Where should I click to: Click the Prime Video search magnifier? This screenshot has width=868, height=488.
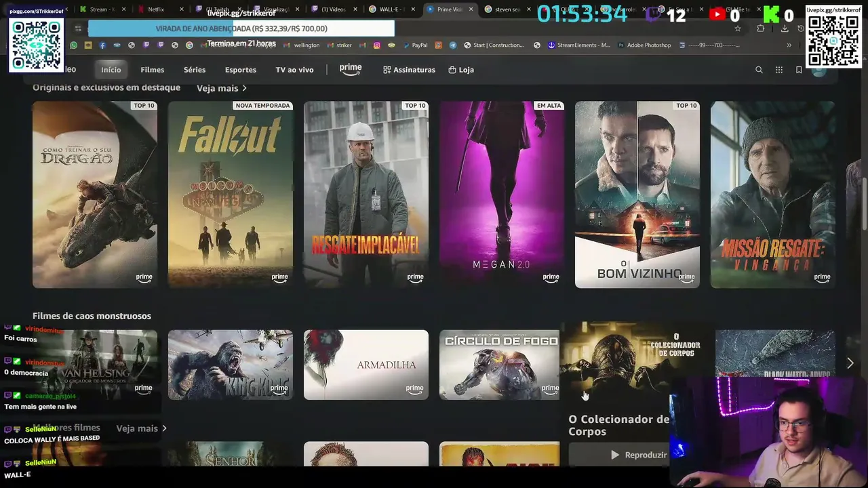(x=759, y=70)
